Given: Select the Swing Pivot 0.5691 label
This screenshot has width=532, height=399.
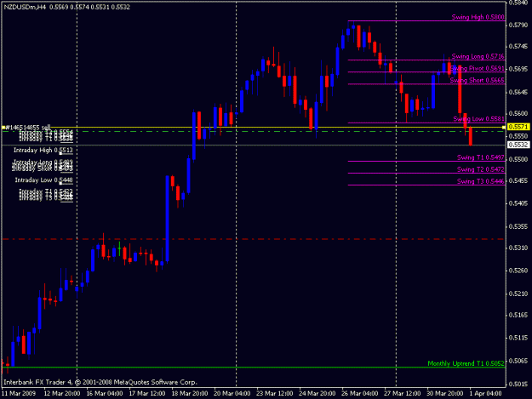Looking at the screenshot, I should 477,68.
